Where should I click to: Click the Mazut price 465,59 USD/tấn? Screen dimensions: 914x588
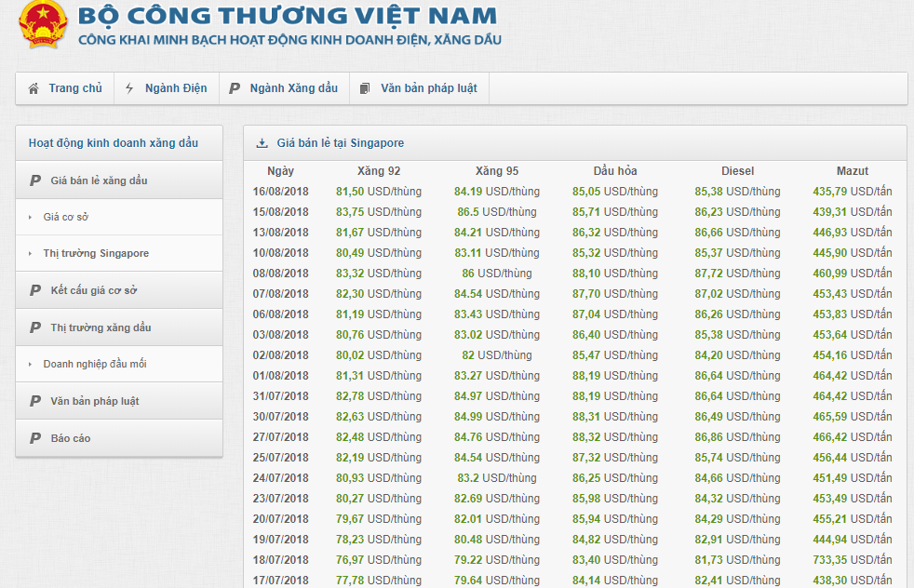[853, 417]
